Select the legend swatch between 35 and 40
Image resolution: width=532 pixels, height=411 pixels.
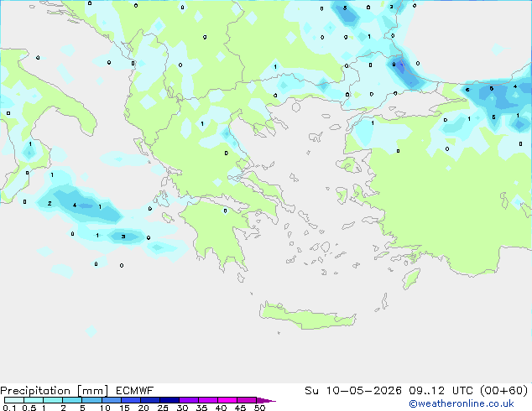207,400
